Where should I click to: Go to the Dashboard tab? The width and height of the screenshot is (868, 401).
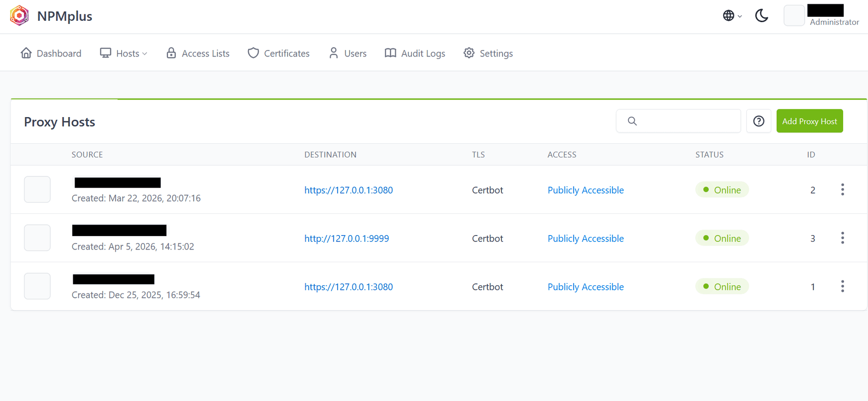coord(51,53)
